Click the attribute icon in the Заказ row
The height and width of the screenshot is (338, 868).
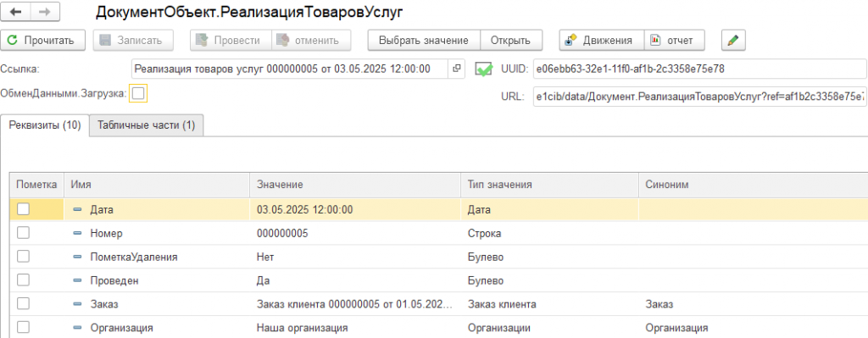(x=77, y=304)
